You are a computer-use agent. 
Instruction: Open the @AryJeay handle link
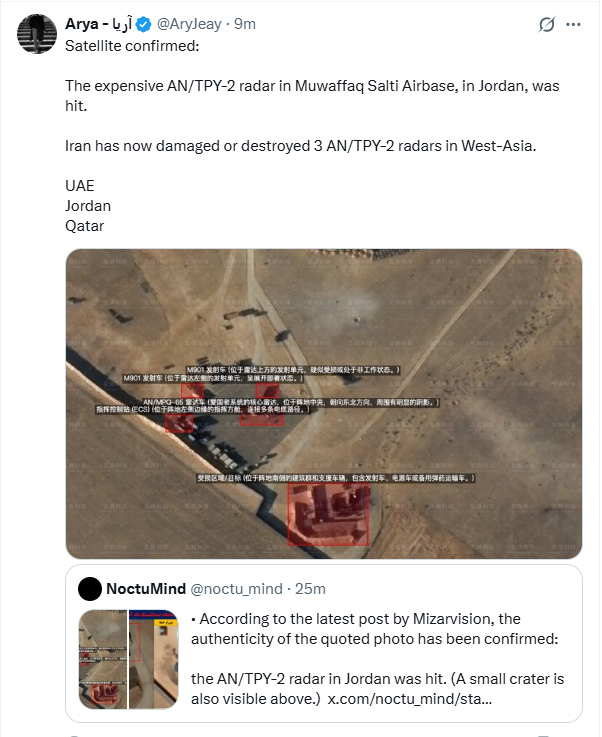(189, 24)
